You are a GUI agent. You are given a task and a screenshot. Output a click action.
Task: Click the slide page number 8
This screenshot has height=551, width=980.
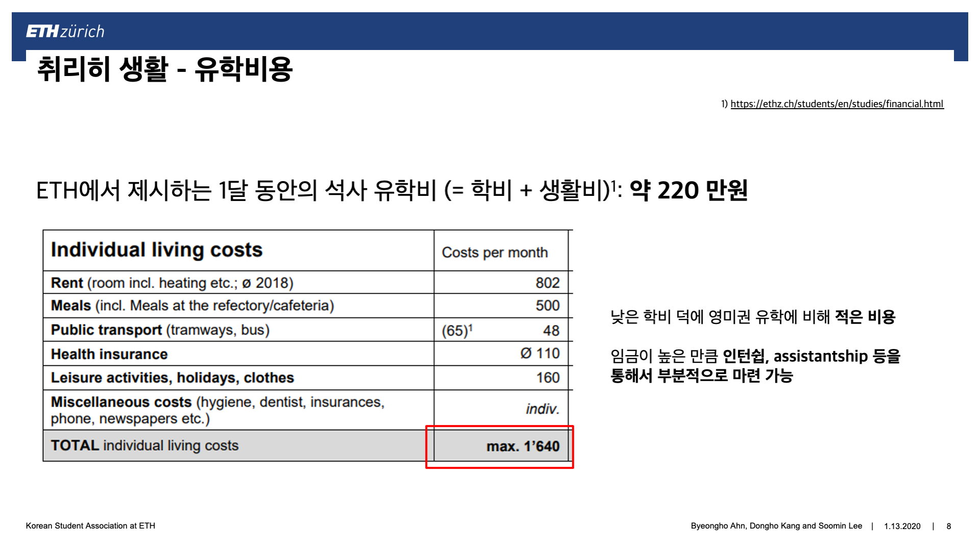(949, 527)
